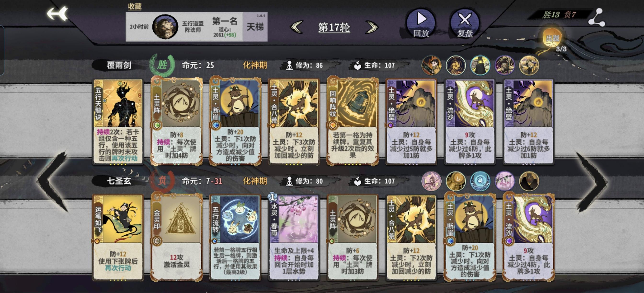Screen dimensions: 644x293
Task: Open the 第17轮 round selector
Action: tap(334, 27)
